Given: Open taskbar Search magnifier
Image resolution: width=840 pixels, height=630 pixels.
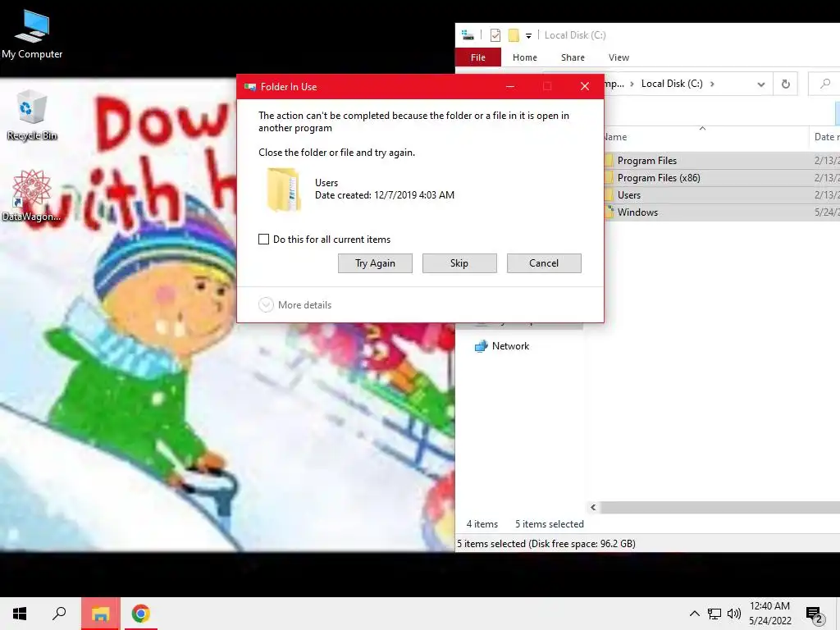Looking at the screenshot, I should coord(59,614).
